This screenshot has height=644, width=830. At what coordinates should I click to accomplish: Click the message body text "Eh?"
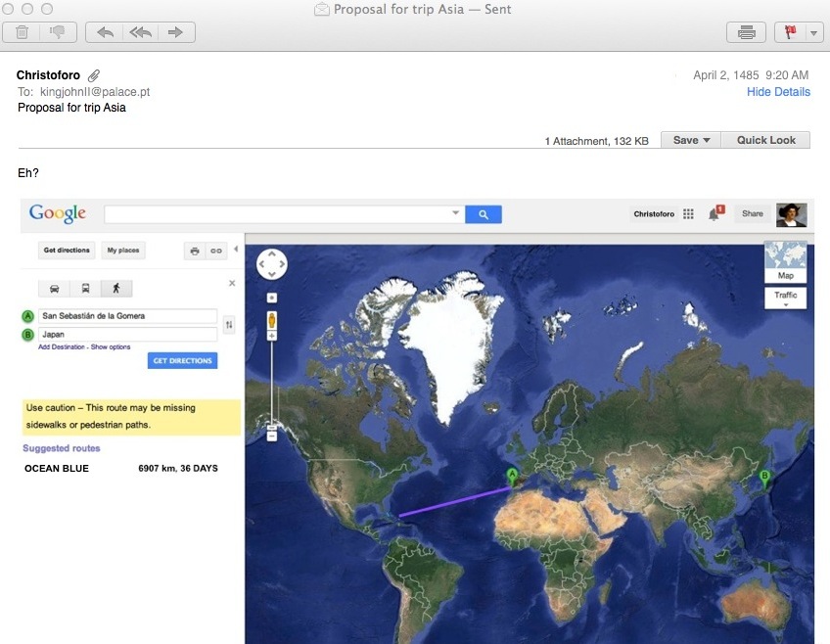pos(28,173)
